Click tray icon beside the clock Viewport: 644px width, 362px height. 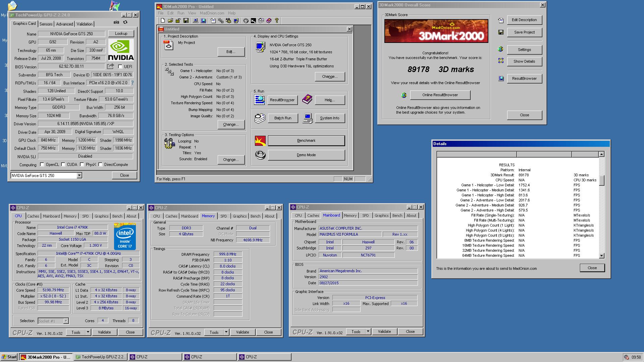(x=626, y=357)
